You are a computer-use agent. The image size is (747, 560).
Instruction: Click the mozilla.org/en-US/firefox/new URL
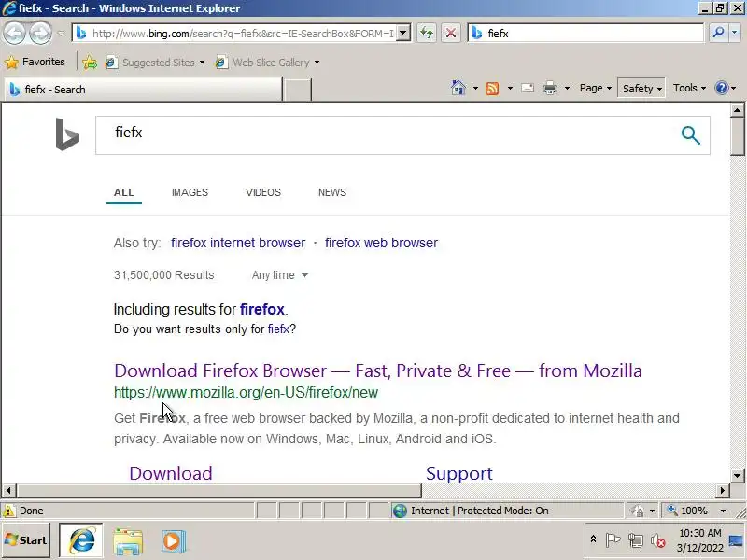coord(246,392)
